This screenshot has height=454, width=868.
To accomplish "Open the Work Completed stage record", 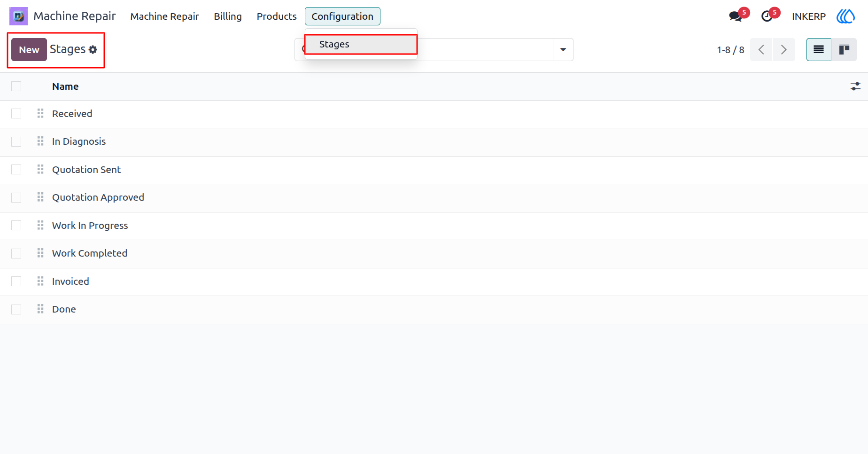I will point(90,253).
